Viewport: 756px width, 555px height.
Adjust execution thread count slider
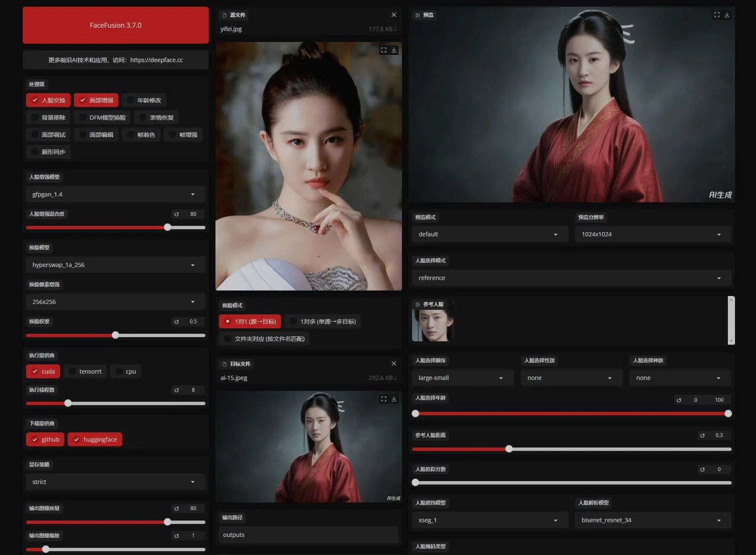point(115,403)
